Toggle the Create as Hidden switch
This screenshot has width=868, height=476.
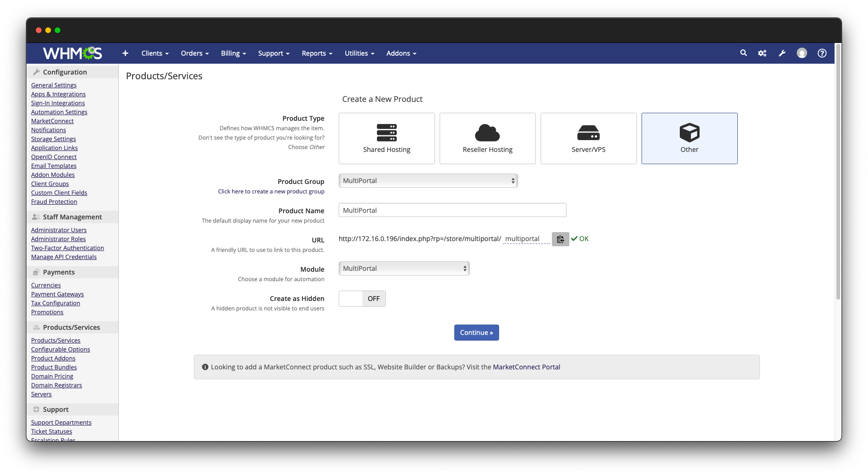[362, 299]
